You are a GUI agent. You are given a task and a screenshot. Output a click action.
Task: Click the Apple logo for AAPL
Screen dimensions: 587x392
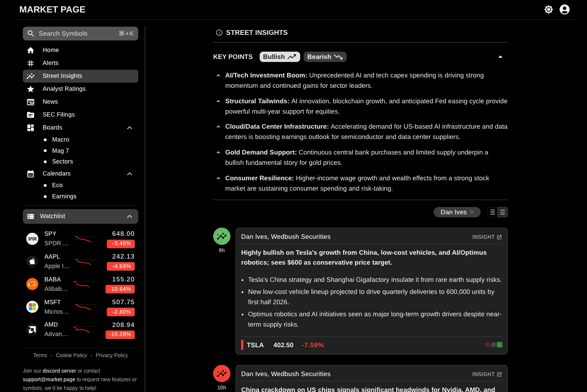[32, 261]
